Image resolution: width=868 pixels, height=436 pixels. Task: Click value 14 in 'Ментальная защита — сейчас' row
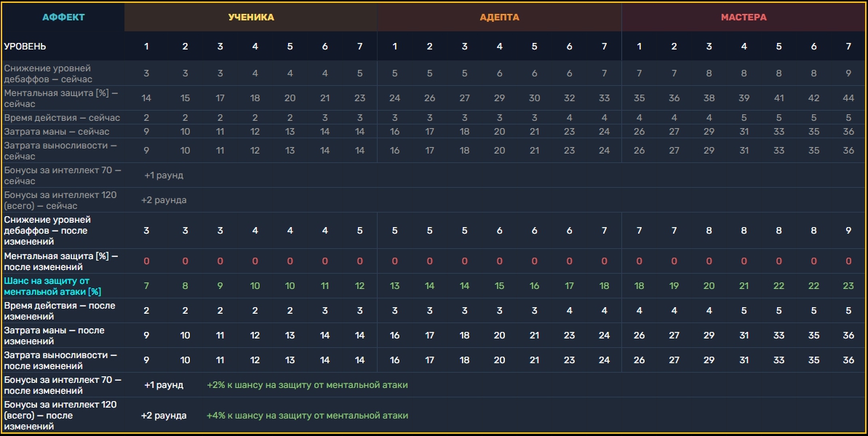point(146,98)
